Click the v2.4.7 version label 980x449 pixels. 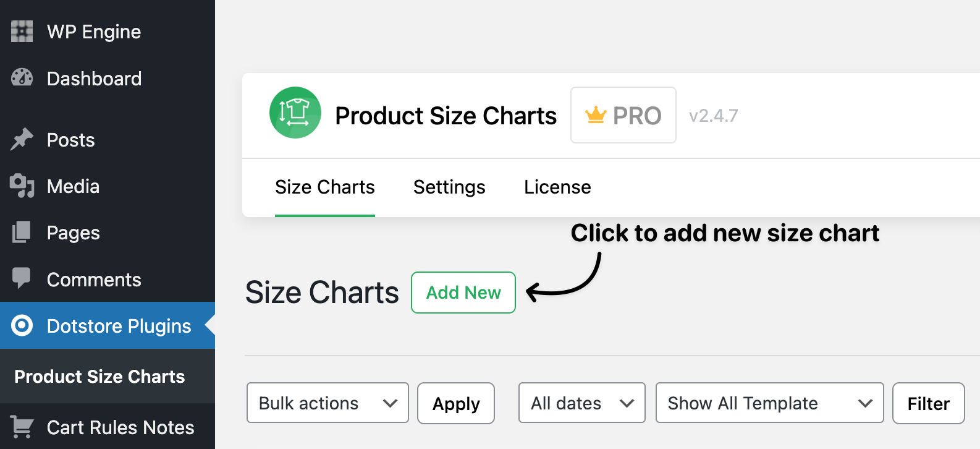coord(713,116)
